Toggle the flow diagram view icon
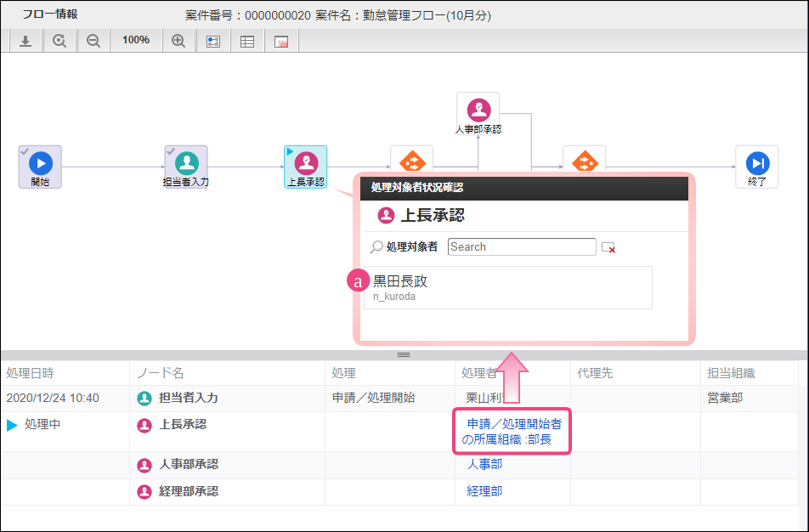This screenshot has height=532, width=809. (x=213, y=42)
